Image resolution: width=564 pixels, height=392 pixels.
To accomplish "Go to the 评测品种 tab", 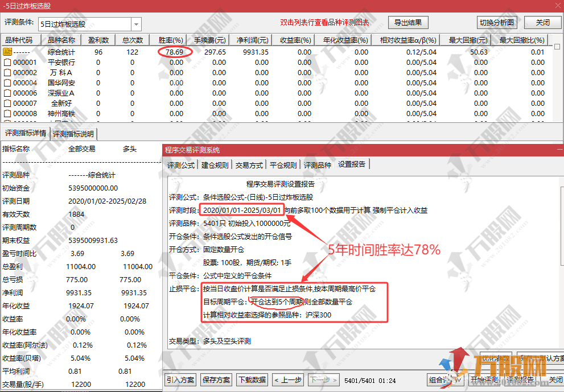I will 317,165.
